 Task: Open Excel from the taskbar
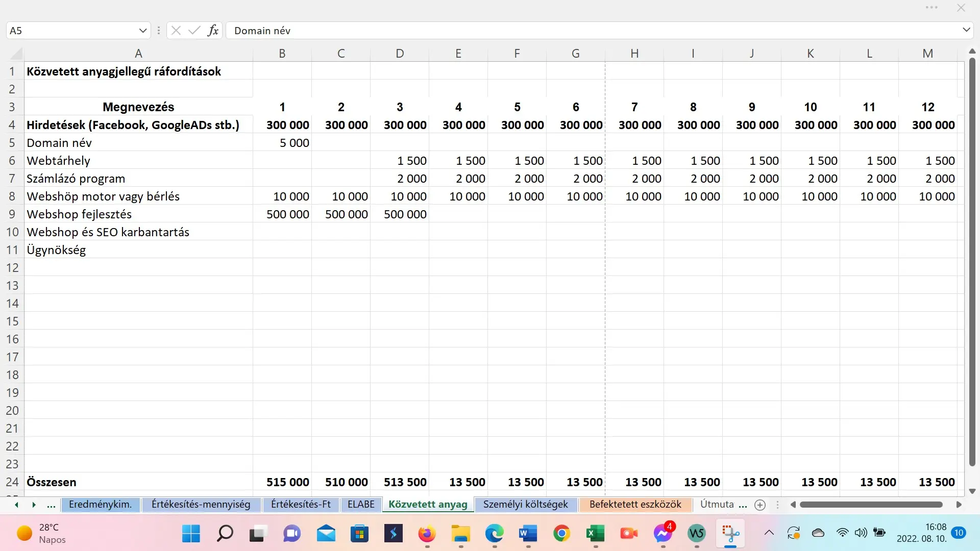coord(595,534)
